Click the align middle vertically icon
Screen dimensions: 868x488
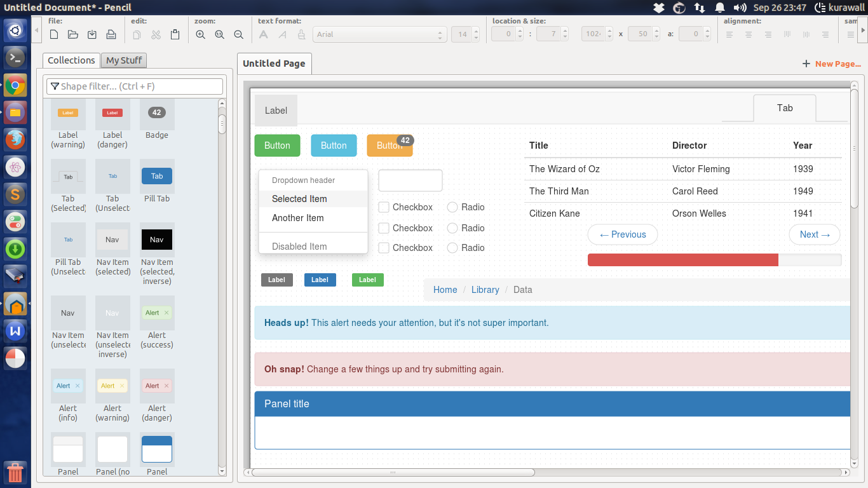pos(806,34)
